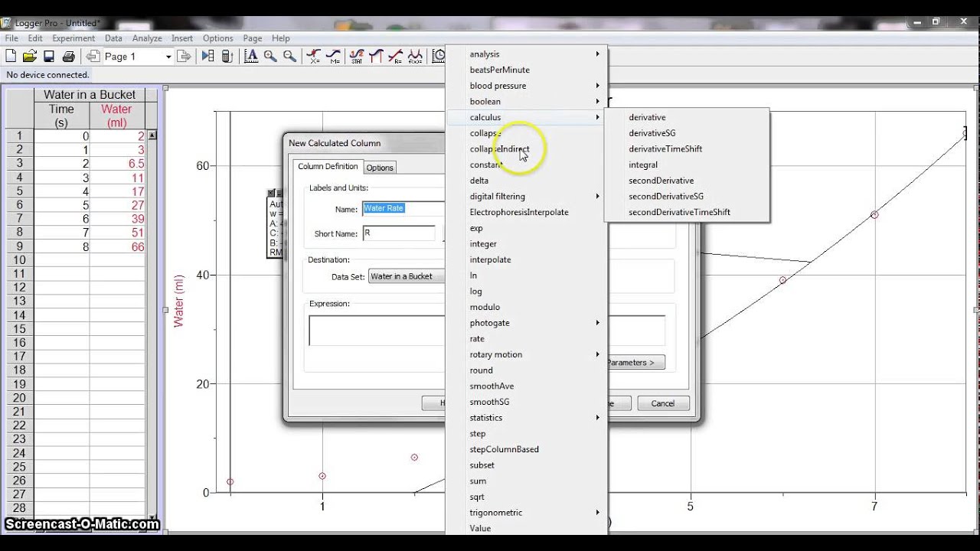Open the File menu
Screen dimensions: 980x551
[11, 38]
